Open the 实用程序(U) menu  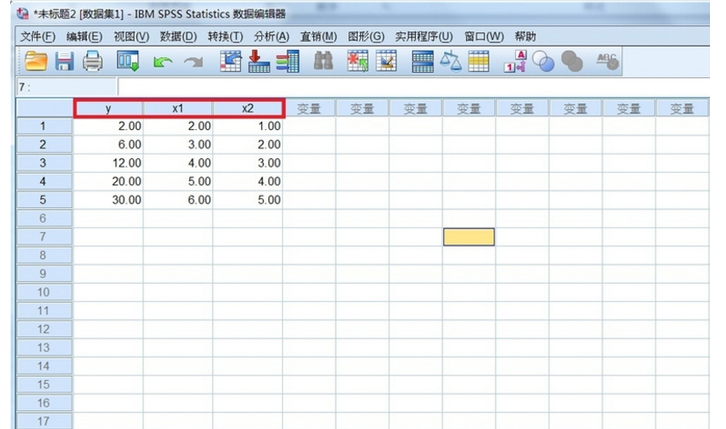click(424, 37)
